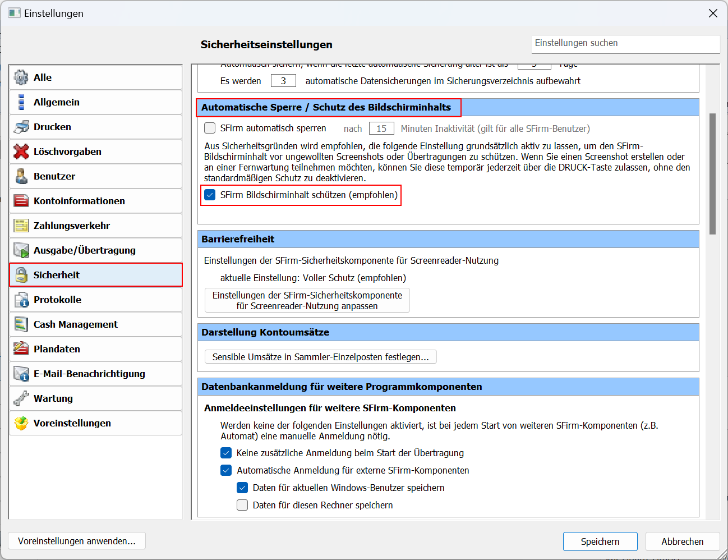Open Benutzer settings
Image resolution: width=728 pixels, height=560 pixels.
(96, 176)
